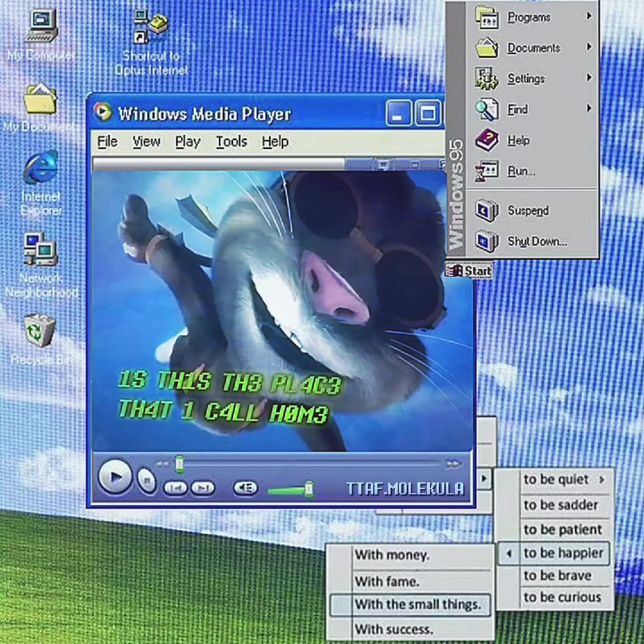Select Programs text in Start menu

pyautogui.click(x=529, y=17)
